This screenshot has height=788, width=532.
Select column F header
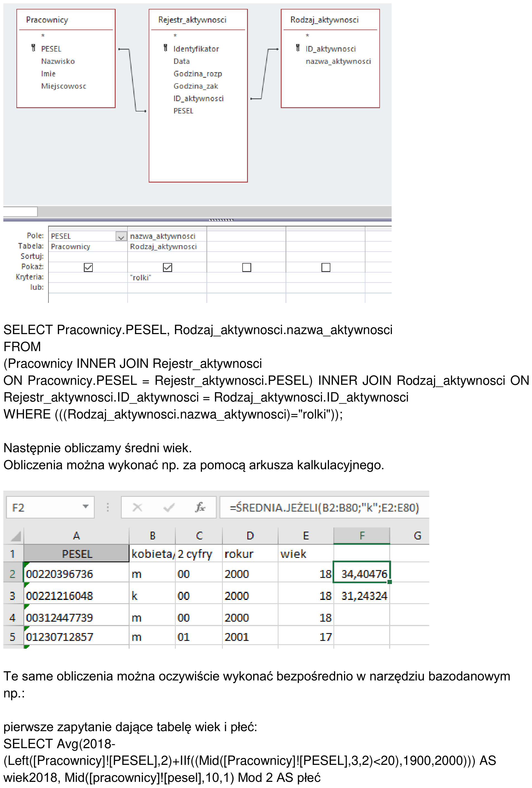click(x=362, y=536)
